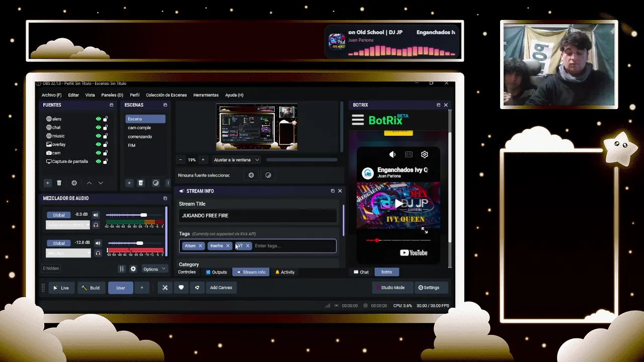Open advanced audio mixer sliders icon

121,269
